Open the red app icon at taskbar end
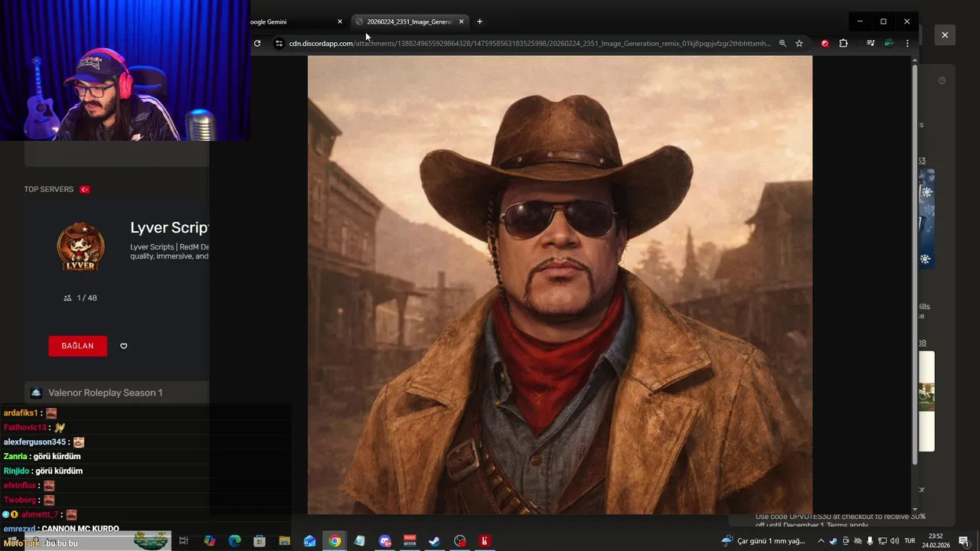 (484, 541)
